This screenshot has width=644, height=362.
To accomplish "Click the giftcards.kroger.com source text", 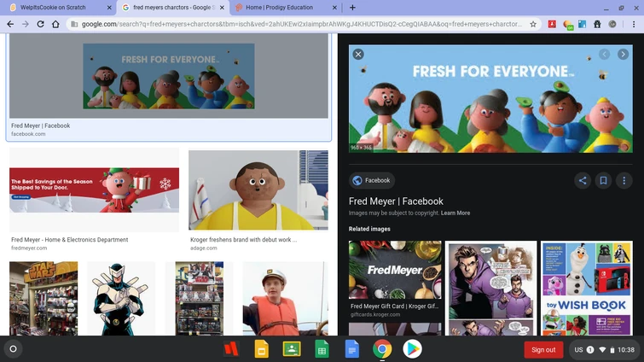I will (375, 315).
